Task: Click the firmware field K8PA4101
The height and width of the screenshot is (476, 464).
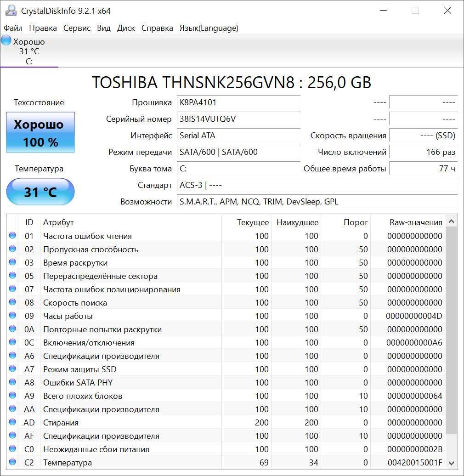Action: pyautogui.click(x=238, y=102)
